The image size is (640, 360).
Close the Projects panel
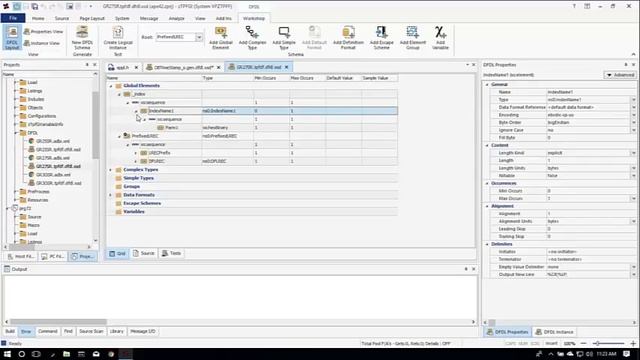point(95,64)
